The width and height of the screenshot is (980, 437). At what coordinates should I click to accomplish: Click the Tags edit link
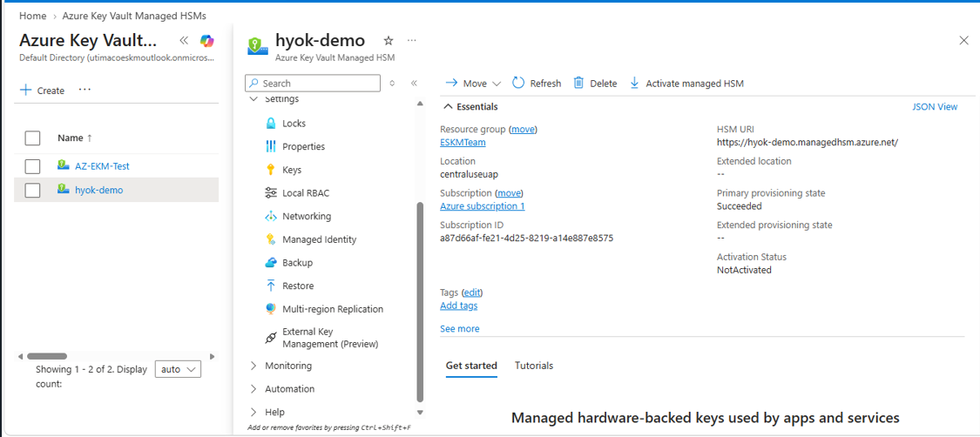[x=472, y=292]
